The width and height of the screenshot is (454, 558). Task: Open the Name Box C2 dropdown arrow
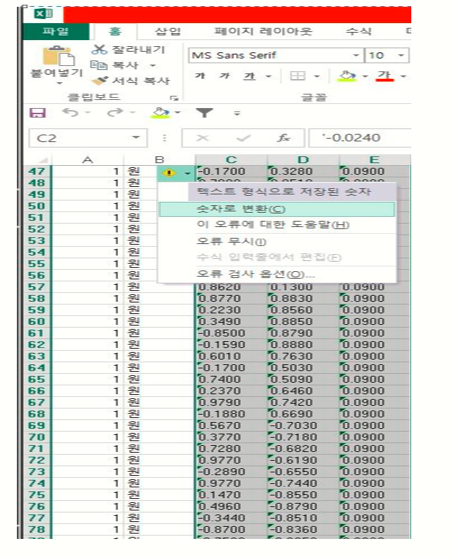coord(136,137)
